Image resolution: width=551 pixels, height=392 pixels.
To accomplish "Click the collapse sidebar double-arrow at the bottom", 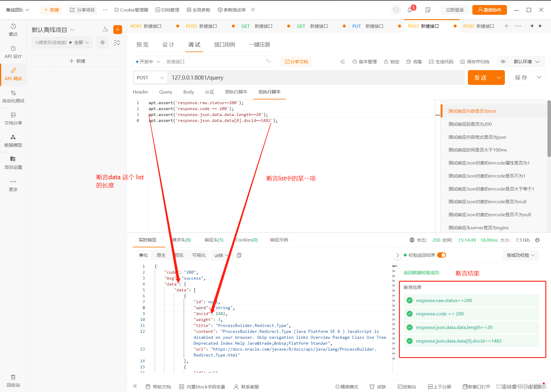I will coord(135,386).
